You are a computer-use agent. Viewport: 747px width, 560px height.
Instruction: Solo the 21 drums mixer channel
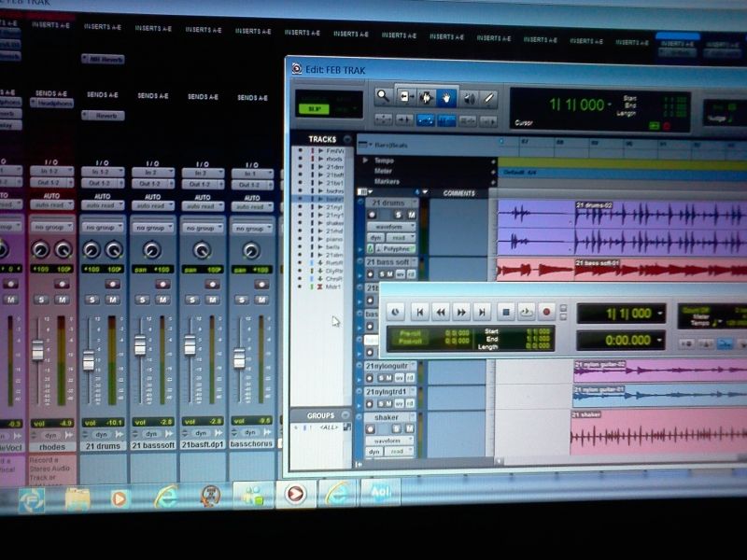[92, 300]
